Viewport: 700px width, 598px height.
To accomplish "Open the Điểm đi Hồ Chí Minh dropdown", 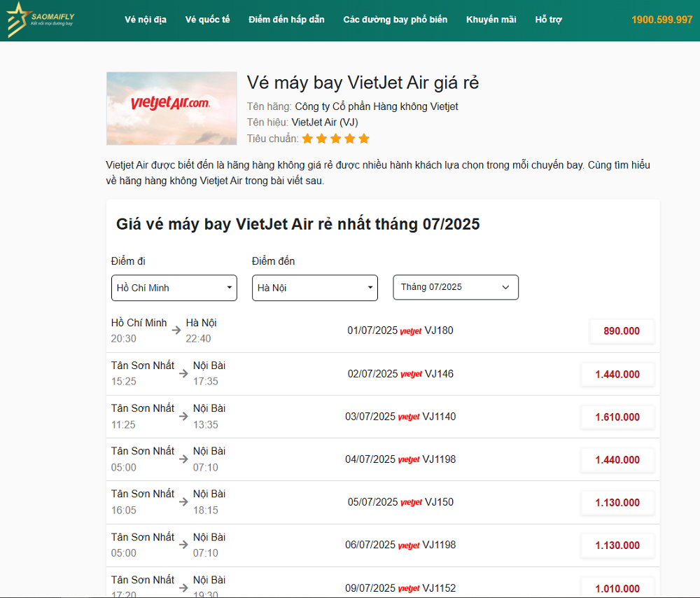I will pos(174,288).
